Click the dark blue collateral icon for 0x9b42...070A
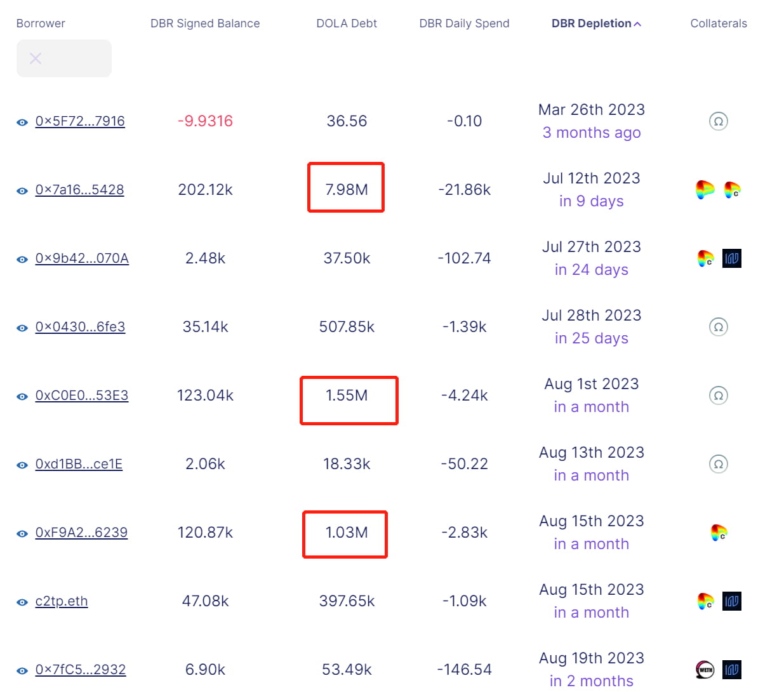This screenshot has width=784, height=697. 732,258
